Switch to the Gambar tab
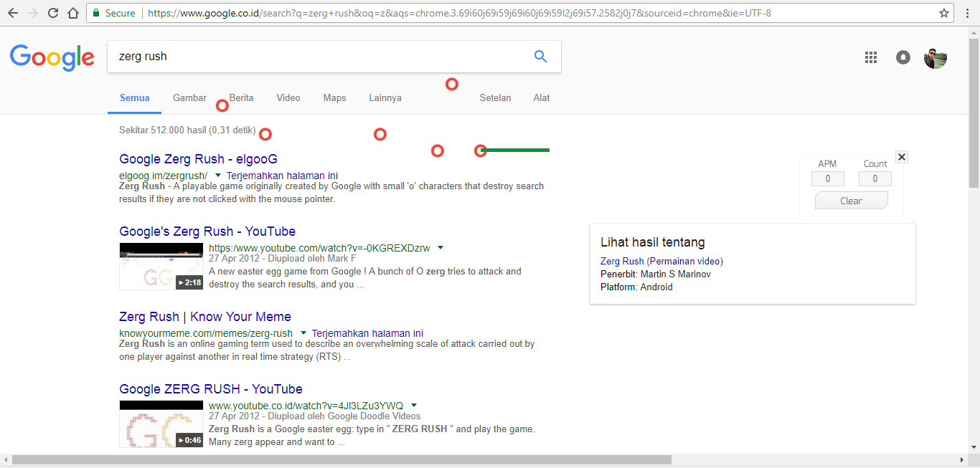Screen dimensions: 980x468 [x=189, y=98]
